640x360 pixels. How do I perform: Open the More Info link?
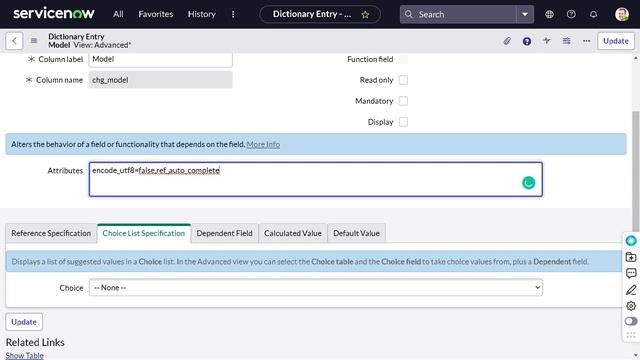tap(263, 144)
